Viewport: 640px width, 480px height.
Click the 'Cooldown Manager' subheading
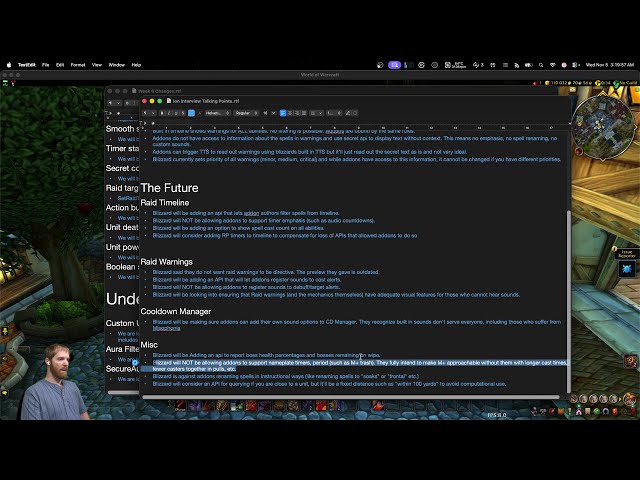[x=176, y=311]
